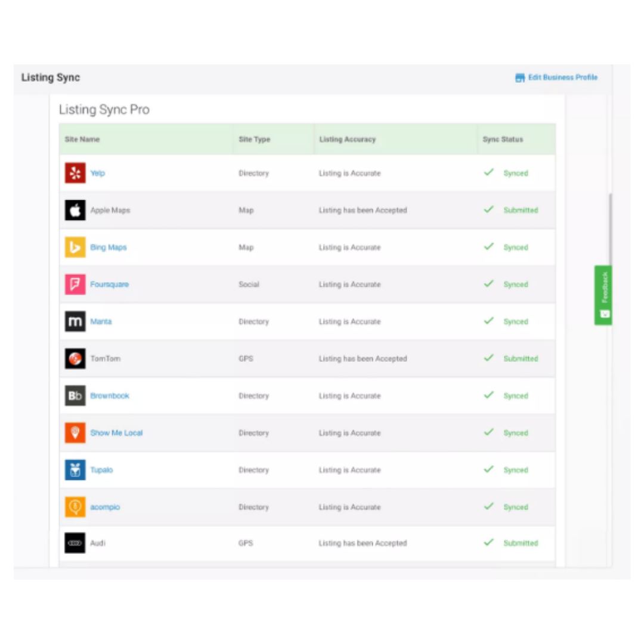Viewport: 644px width, 644px height.
Task: Click the Apple Maps logo icon
Action: coord(75,210)
